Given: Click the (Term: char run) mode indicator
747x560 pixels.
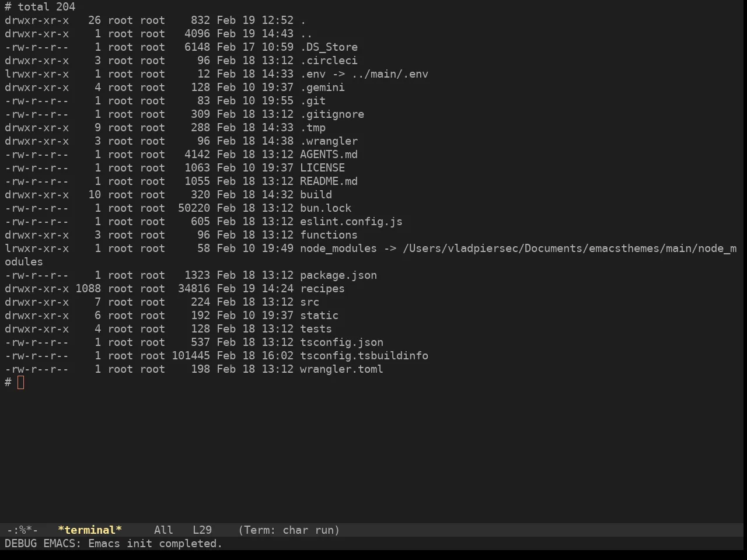Looking at the screenshot, I should click(x=289, y=530).
